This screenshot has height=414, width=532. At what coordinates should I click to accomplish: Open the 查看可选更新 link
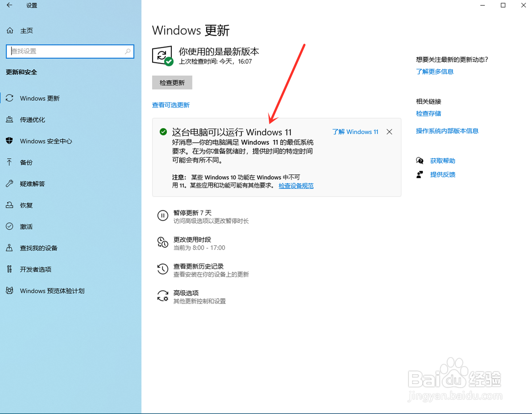coord(171,105)
